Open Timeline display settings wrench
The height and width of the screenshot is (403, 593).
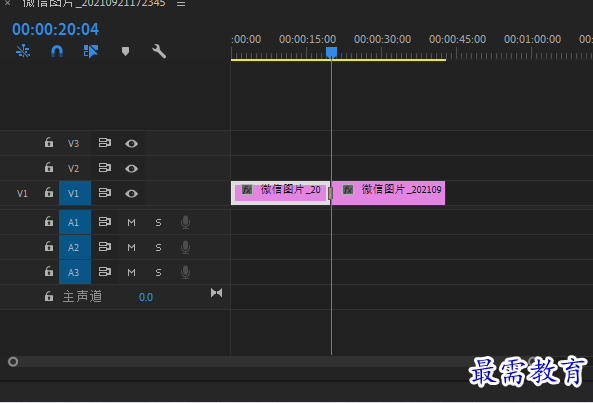pyautogui.click(x=159, y=51)
